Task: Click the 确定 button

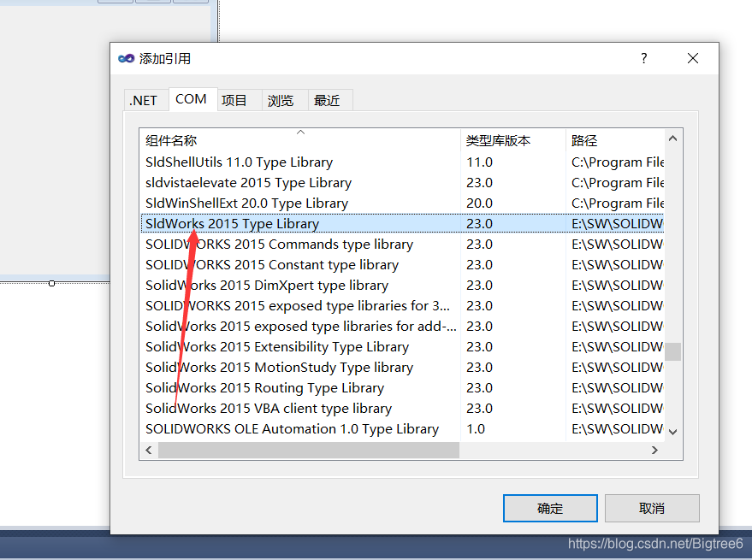Action: point(550,508)
